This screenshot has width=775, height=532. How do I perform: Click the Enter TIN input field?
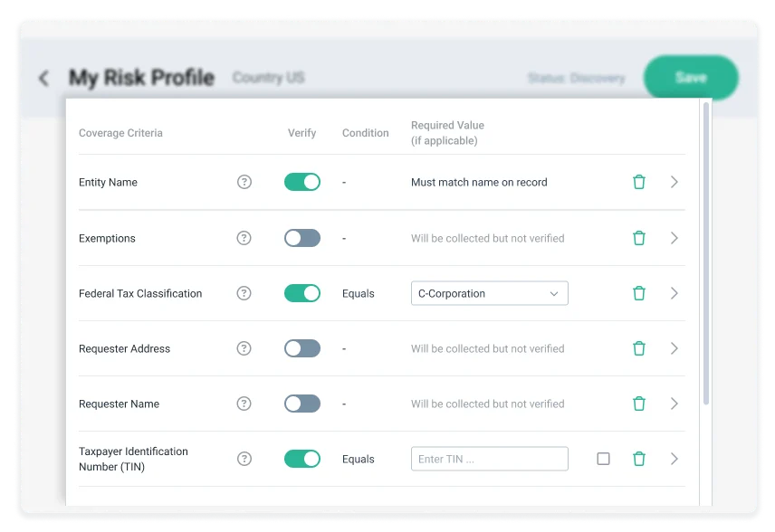pos(489,459)
